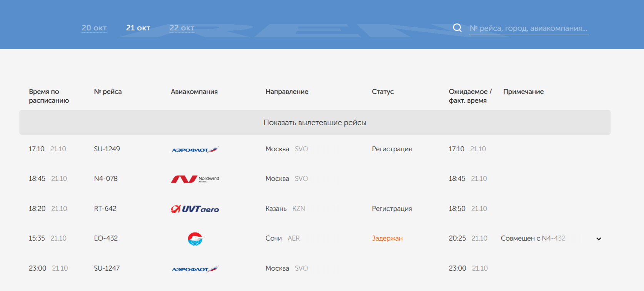Expand details for flight EO-432 with chevron
644x291 pixels.
tap(599, 239)
